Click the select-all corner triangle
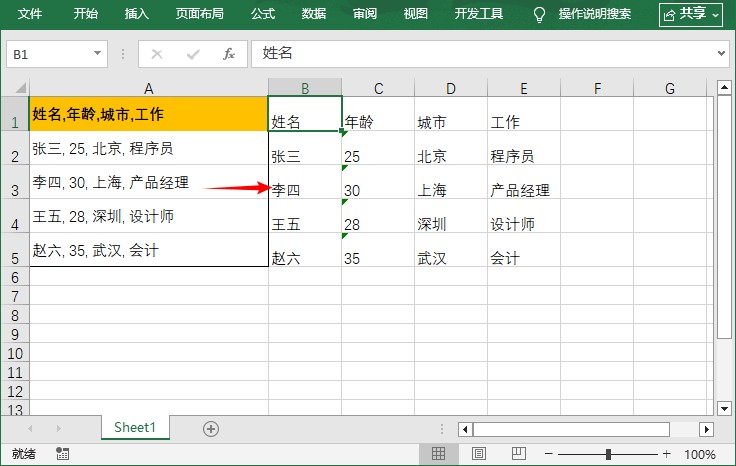The image size is (736, 466). tap(20, 88)
